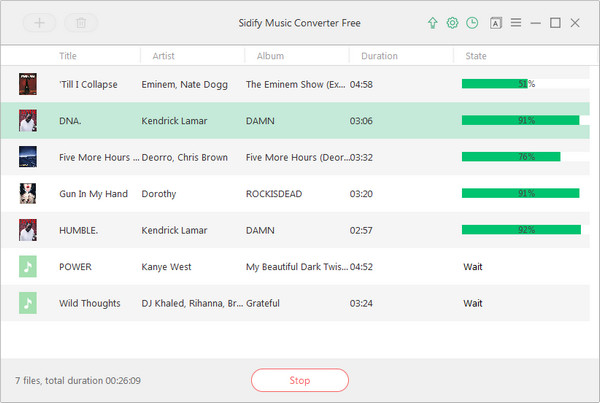Click the Wait state for Wild Thoughts
Screen dimensions: 600x403
pos(473,303)
